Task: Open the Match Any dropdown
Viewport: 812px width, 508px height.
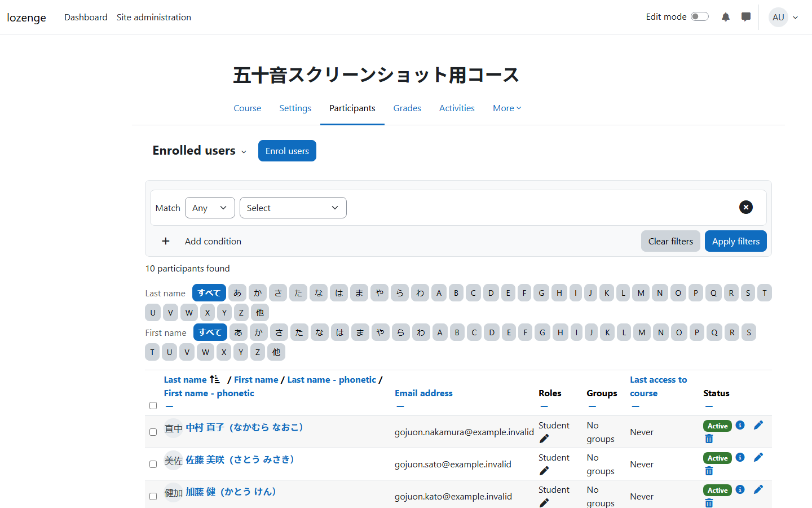Action: 210,208
